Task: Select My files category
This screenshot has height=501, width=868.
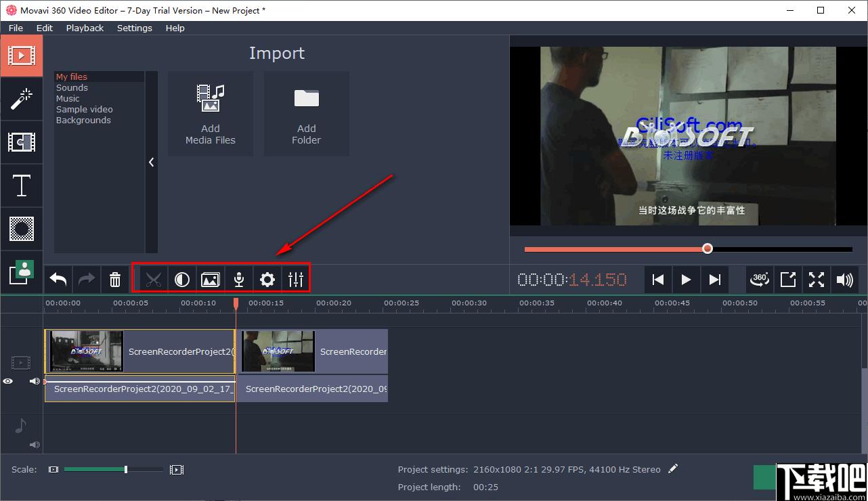Action: point(99,77)
